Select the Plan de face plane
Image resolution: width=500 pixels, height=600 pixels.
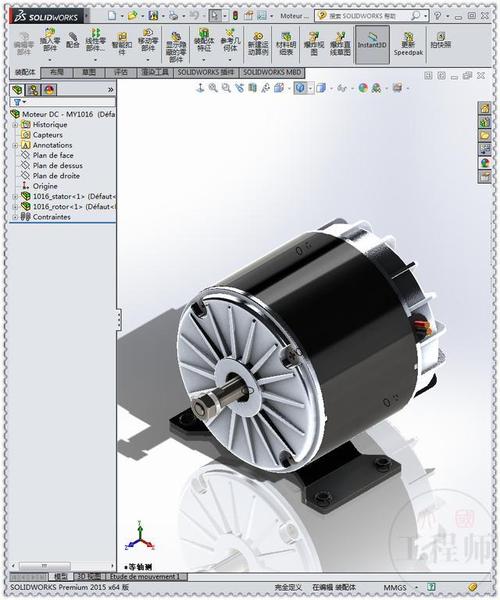(x=53, y=155)
